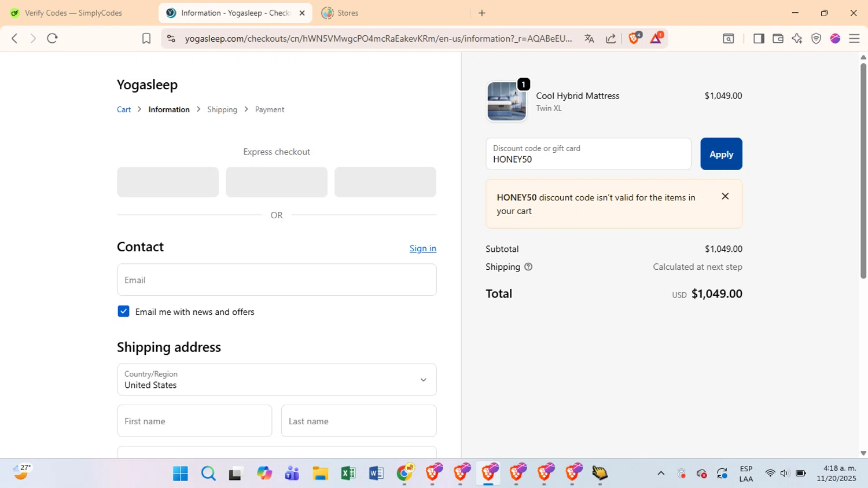Viewport: 868px width, 488px height.
Task: Go back to the previous page
Action: [x=14, y=38]
